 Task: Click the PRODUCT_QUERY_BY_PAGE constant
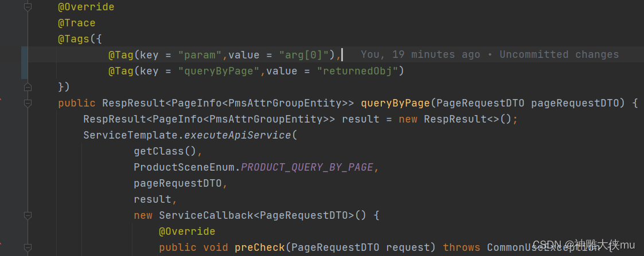click(x=307, y=167)
